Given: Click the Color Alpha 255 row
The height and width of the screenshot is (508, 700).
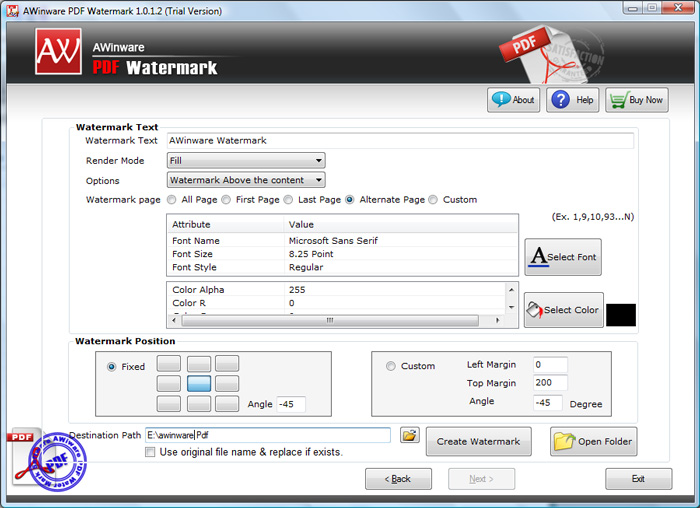Looking at the screenshot, I should [337, 290].
